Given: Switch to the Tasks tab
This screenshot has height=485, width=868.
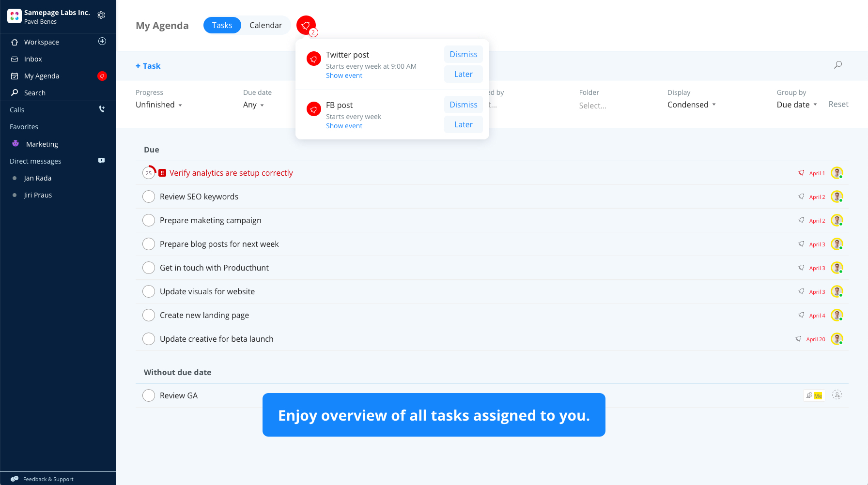Looking at the screenshot, I should pyautogui.click(x=222, y=25).
